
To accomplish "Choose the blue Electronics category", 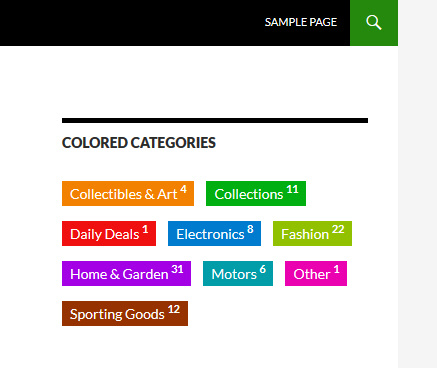I will (214, 234).
